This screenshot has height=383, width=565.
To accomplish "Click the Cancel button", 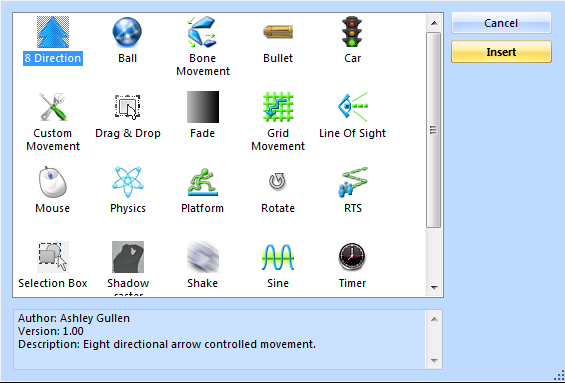I will (x=501, y=23).
